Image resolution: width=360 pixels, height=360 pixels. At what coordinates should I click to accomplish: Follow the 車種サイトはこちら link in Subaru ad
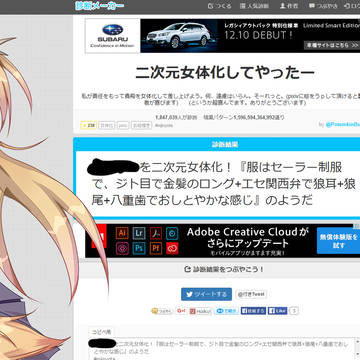point(331,45)
